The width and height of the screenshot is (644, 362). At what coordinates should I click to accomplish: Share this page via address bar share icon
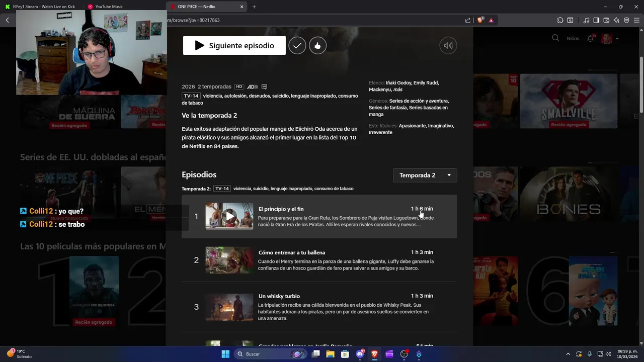click(x=468, y=20)
